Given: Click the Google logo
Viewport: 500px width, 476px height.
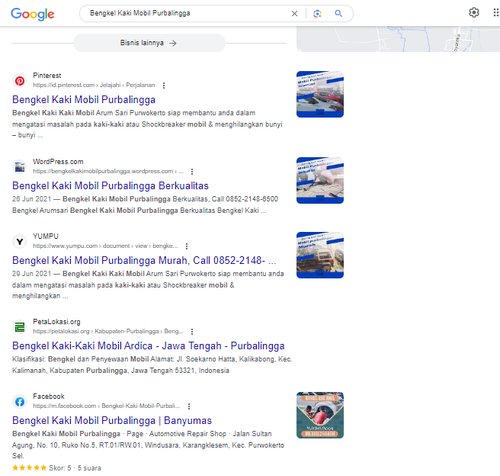Looking at the screenshot, I should 32,14.
